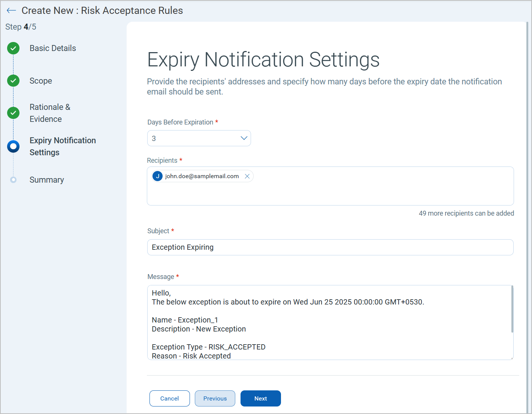Click the J avatar on the recipient chip

point(157,176)
